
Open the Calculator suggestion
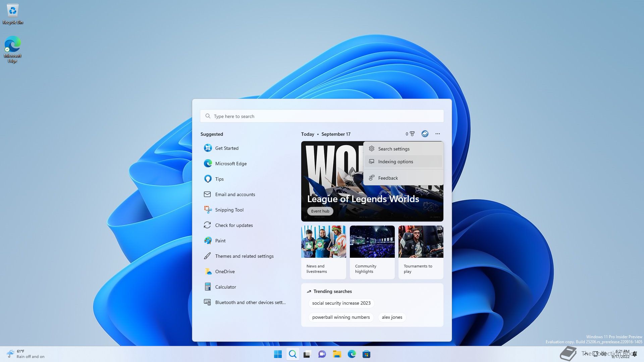pyautogui.click(x=225, y=287)
